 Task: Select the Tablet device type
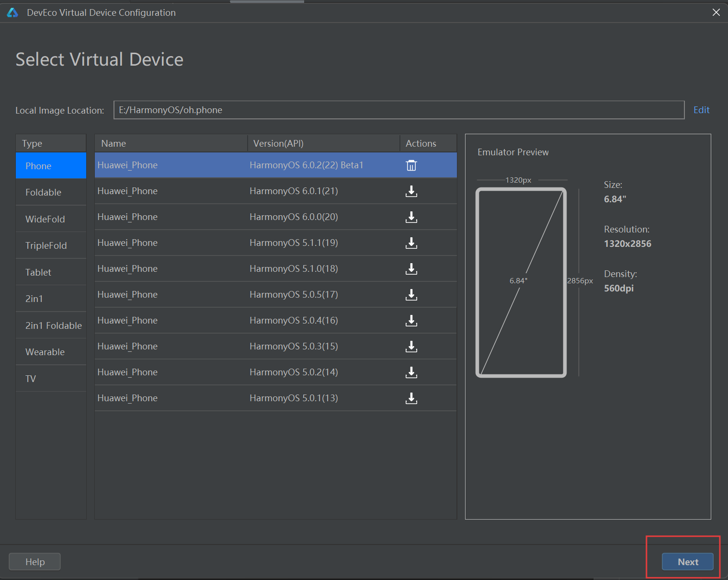pyautogui.click(x=51, y=272)
